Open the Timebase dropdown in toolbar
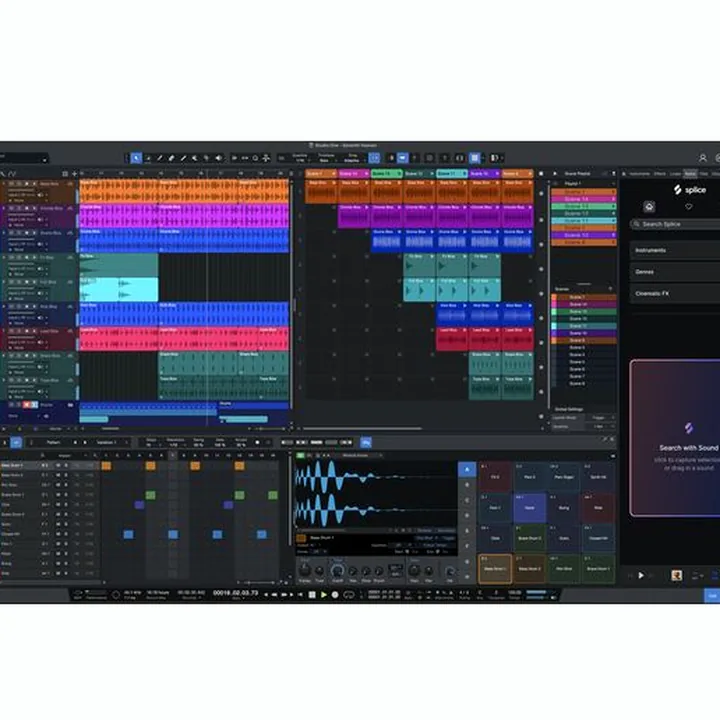The width and height of the screenshot is (720, 720). pyautogui.click(x=326, y=158)
